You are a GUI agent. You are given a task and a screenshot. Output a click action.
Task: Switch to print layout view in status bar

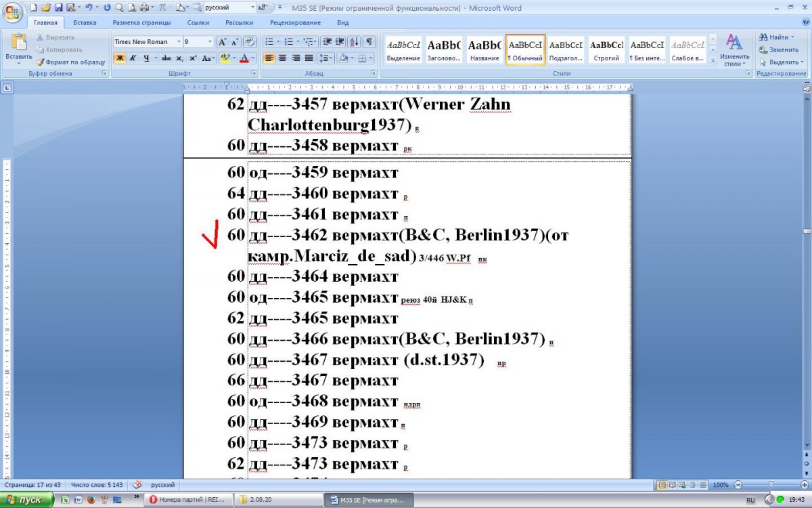click(663, 485)
